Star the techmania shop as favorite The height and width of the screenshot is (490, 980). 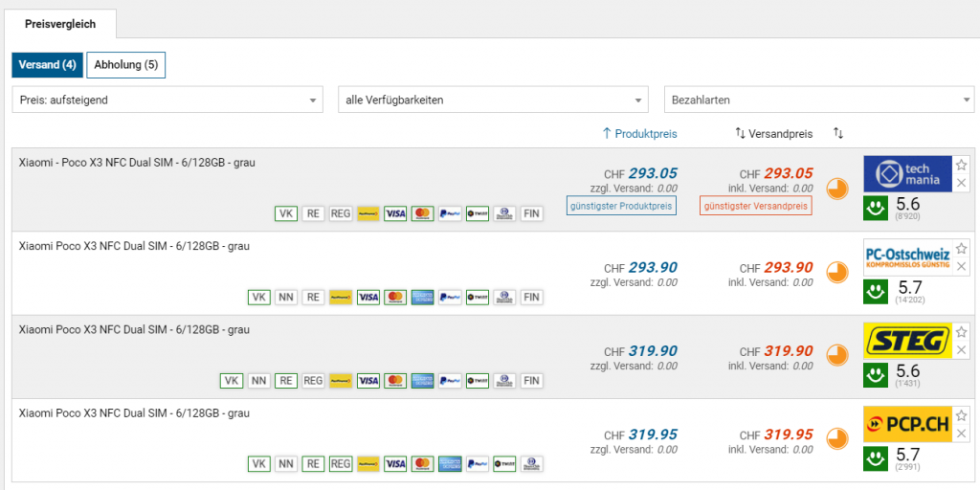click(x=962, y=164)
